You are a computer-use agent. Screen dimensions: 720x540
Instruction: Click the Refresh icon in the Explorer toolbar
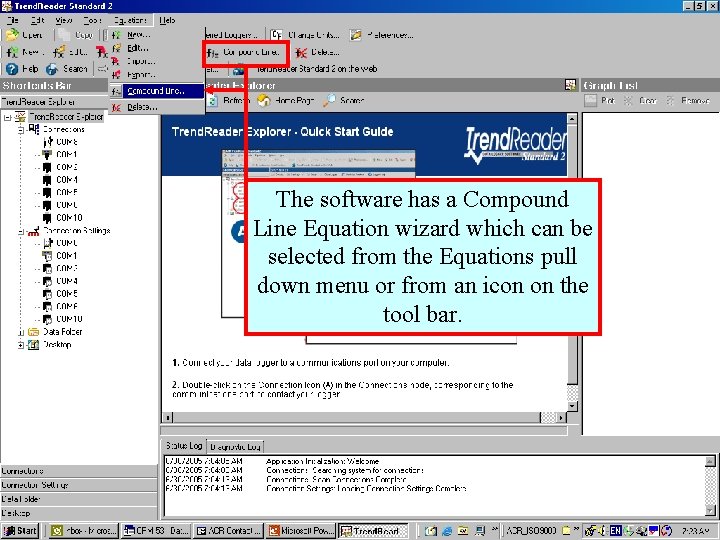click(x=212, y=100)
